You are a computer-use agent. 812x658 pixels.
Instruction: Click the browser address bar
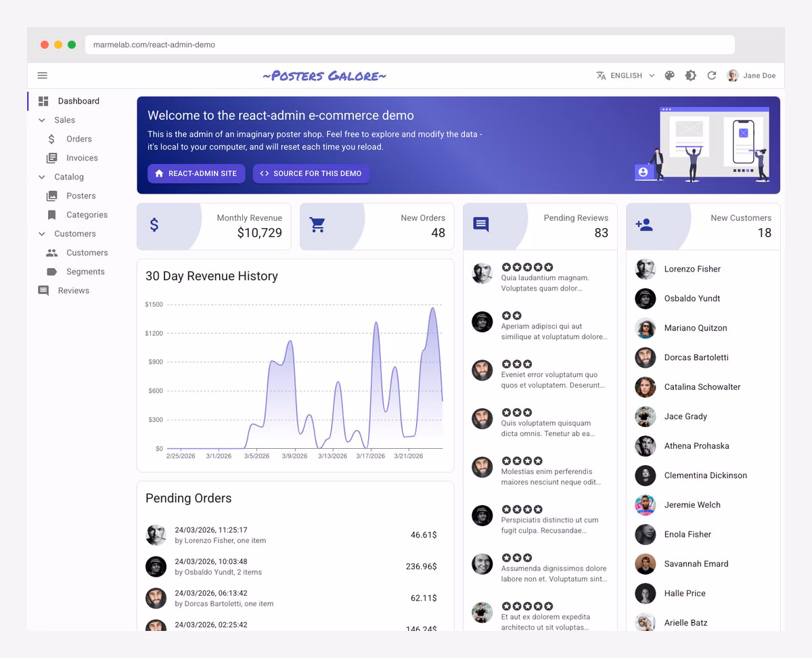[406, 45]
